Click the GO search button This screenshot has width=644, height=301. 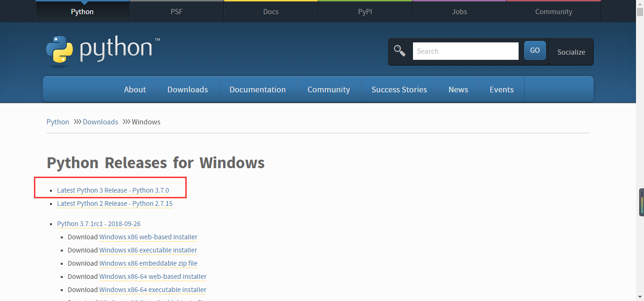pyautogui.click(x=535, y=50)
